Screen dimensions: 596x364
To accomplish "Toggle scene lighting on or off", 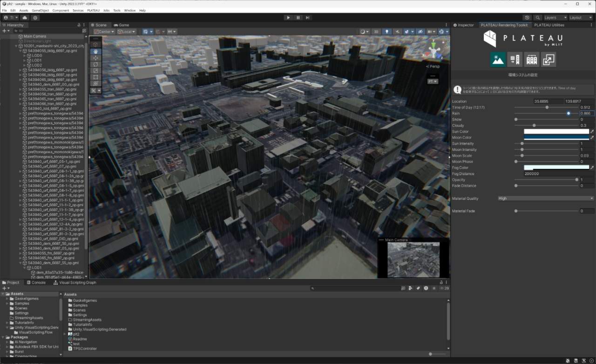I will click(386, 32).
